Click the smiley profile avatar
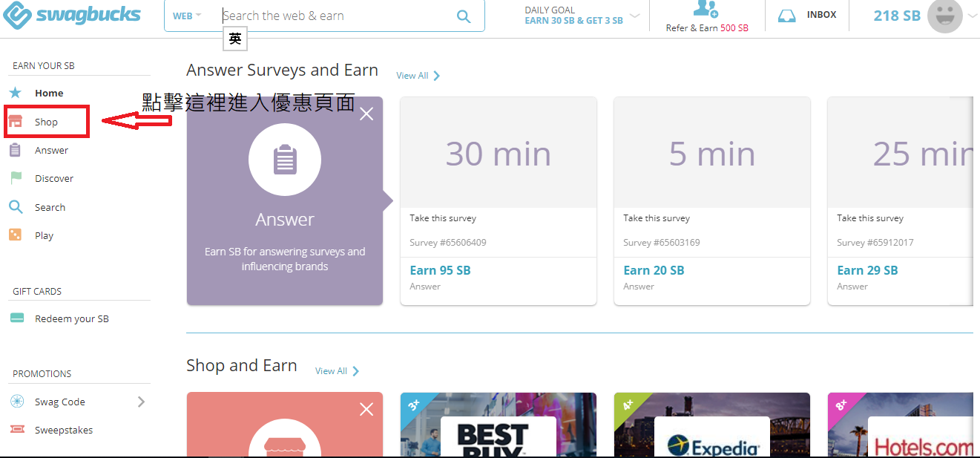980x458 pixels. [x=945, y=16]
